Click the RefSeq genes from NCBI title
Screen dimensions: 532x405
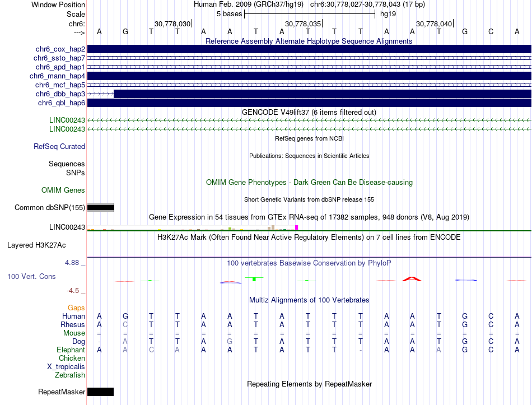click(x=309, y=138)
